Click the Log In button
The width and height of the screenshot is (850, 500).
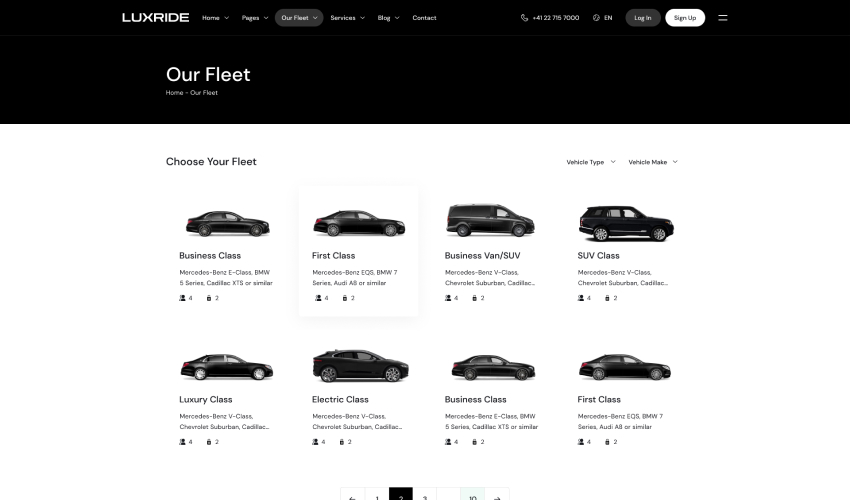point(642,17)
